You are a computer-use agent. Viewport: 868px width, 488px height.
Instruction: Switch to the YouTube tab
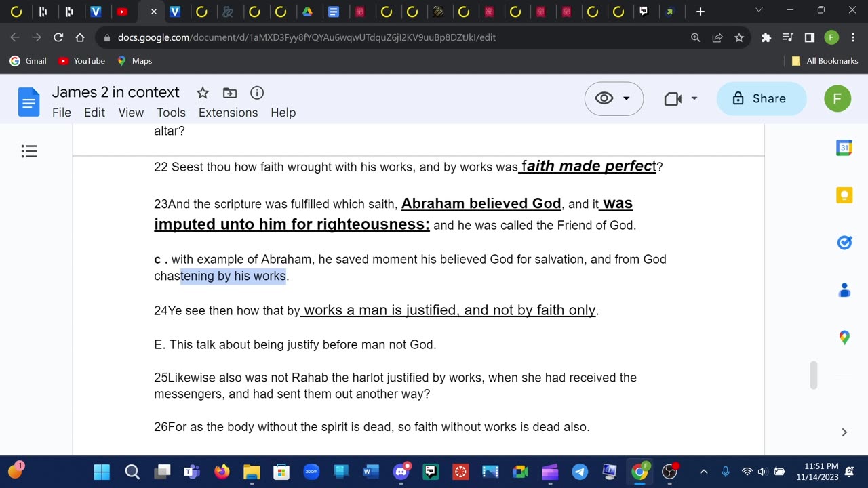click(x=122, y=12)
